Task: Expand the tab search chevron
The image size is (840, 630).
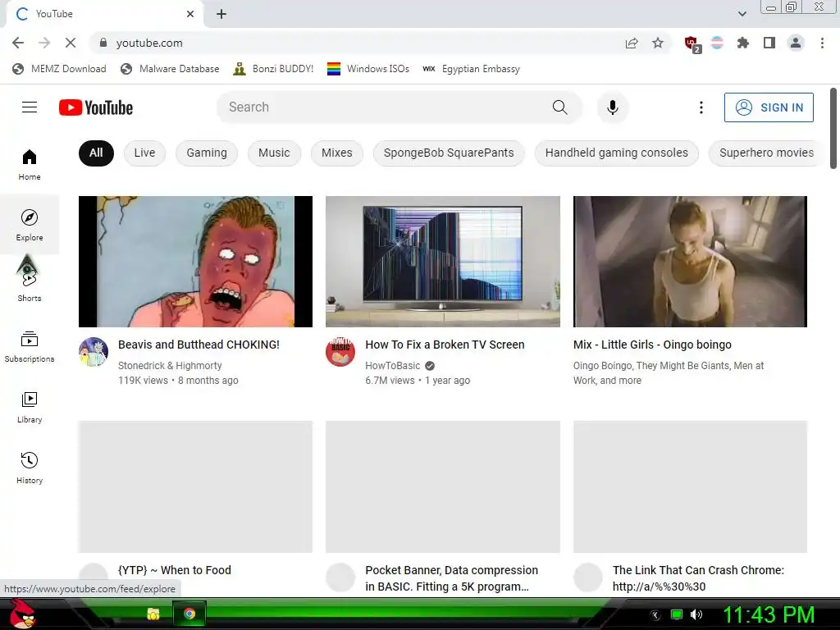Action: [742, 14]
